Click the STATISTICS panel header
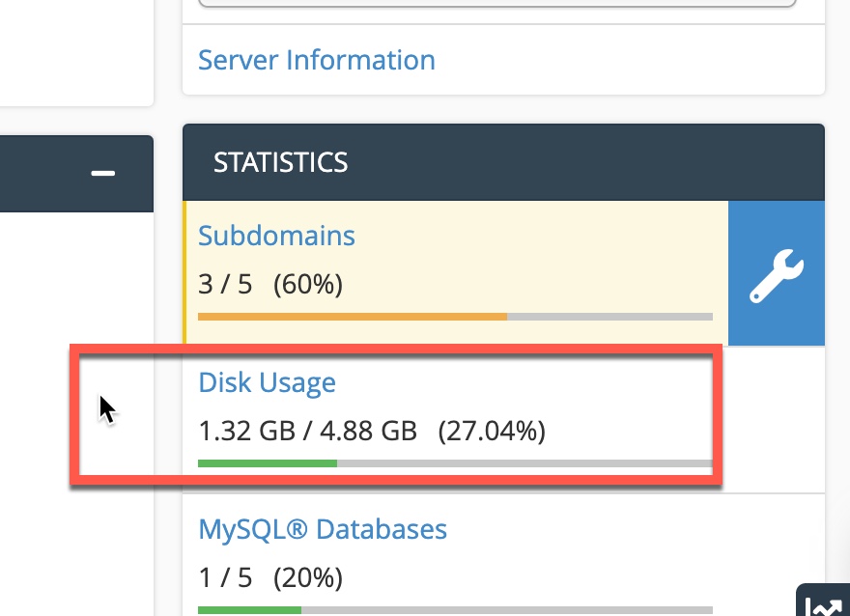 (x=503, y=162)
